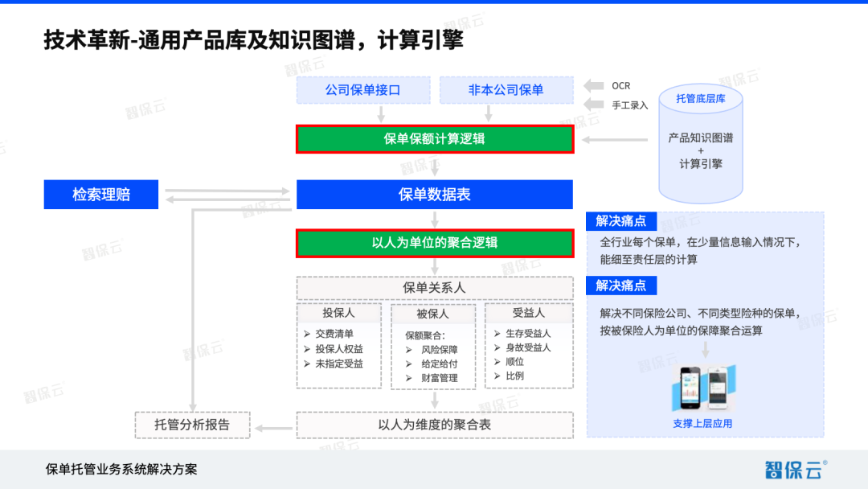This screenshot has height=489, width=868.
Task: Select the second 解决痛点 label badge
Action: (622, 286)
